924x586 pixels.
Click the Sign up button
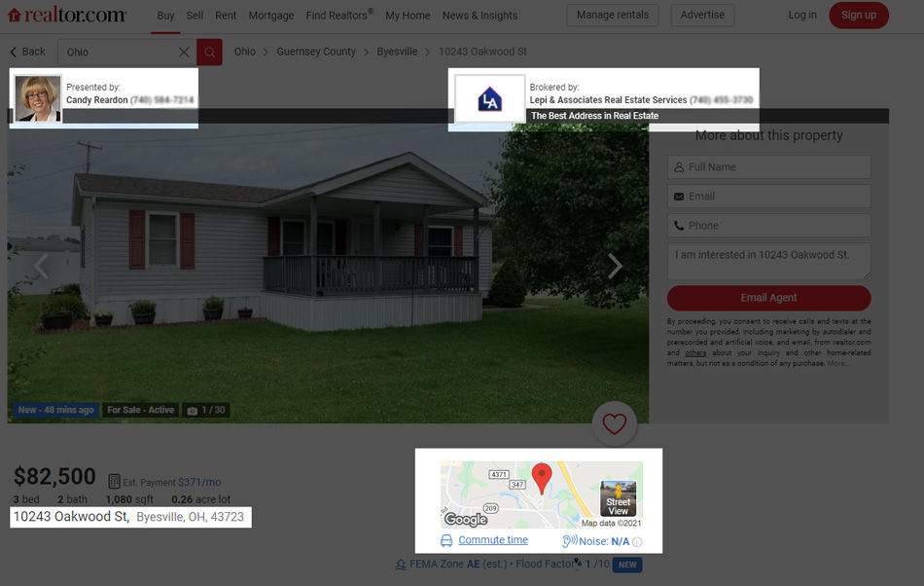[859, 15]
